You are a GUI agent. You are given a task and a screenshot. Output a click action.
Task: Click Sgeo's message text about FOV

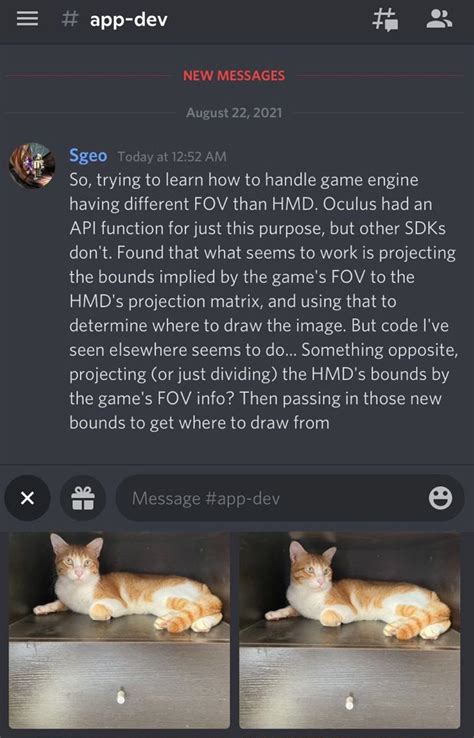click(x=264, y=301)
